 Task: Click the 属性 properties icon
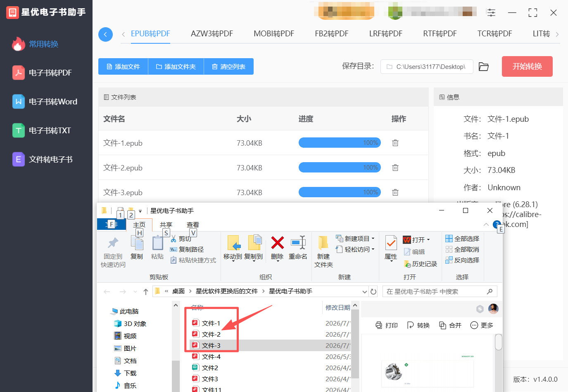click(x=391, y=243)
